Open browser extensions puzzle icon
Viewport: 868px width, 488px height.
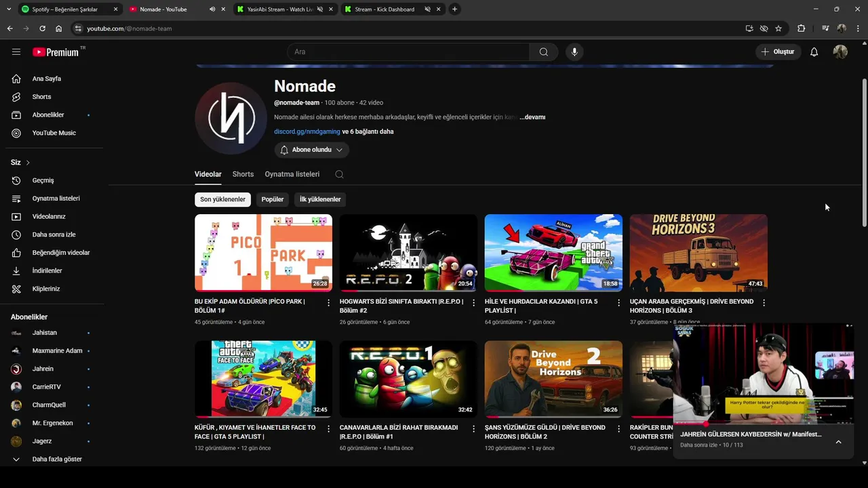[x=801, y=28]
